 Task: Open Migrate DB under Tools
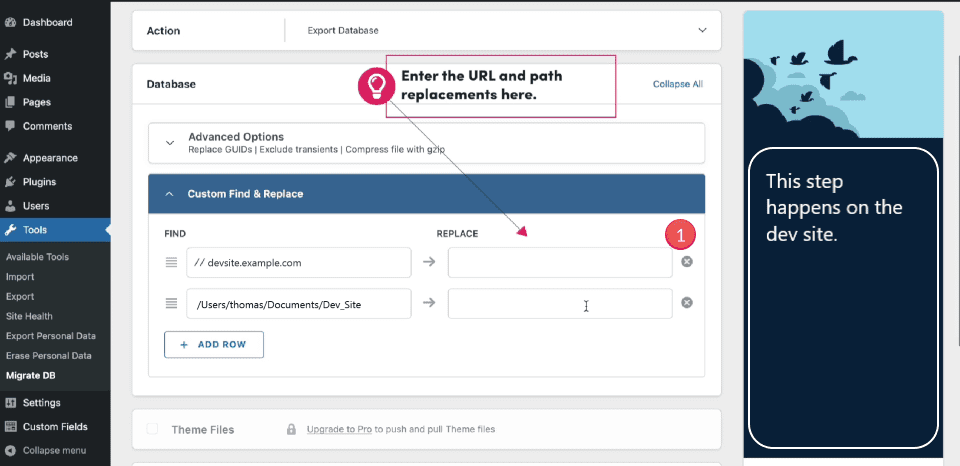(31, 375)
